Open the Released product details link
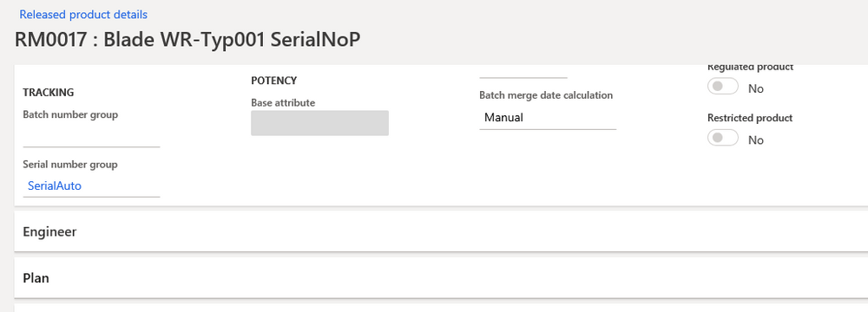 click(83, 15)
